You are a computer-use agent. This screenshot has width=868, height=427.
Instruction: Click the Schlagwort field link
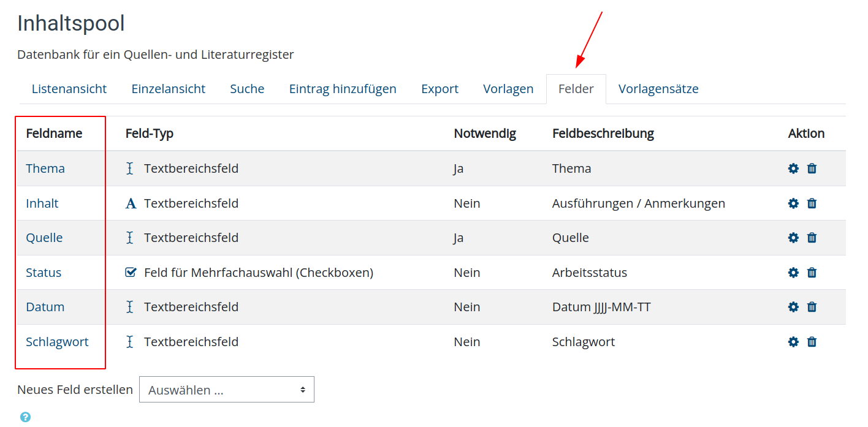pyautogui.click(x=57, y=342)
